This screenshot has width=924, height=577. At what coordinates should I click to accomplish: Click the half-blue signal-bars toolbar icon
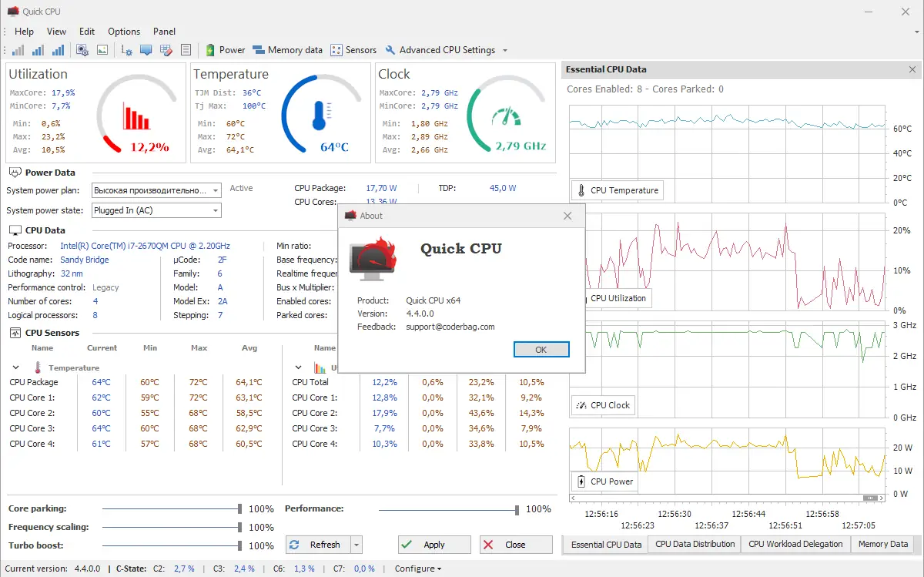pos(38,50)
